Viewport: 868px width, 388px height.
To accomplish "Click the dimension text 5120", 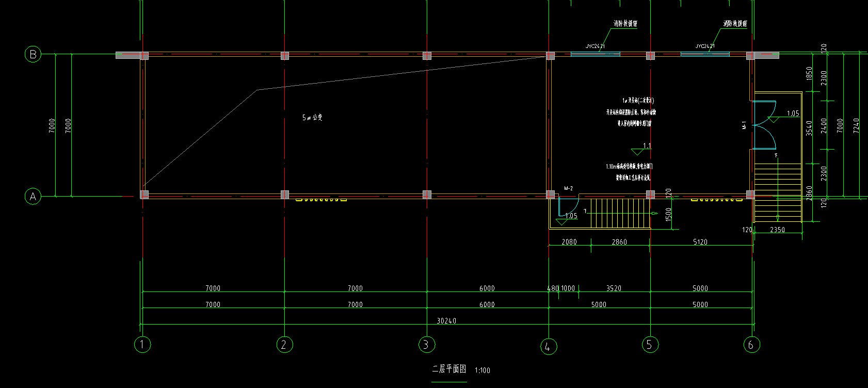I will (700, 242).
